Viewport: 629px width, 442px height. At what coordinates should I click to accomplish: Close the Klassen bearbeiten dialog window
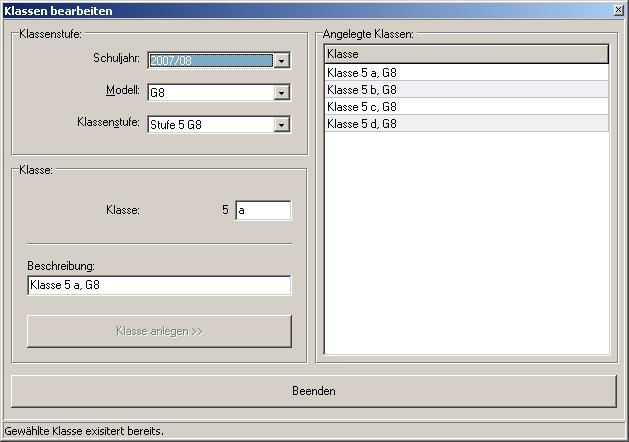coord(618,11)
